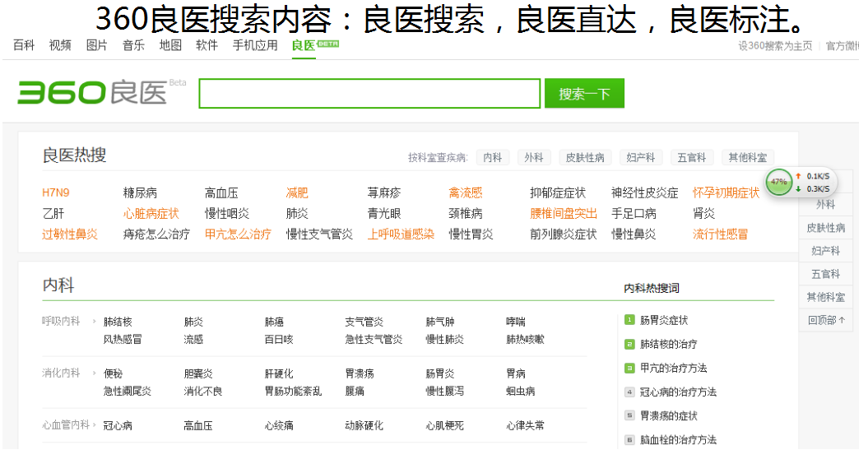Open hot search 过敏性鼻炎
Image resolution: width=868 pixels, height=459 pixels.
pyautogui.click(x=70, y=234)
